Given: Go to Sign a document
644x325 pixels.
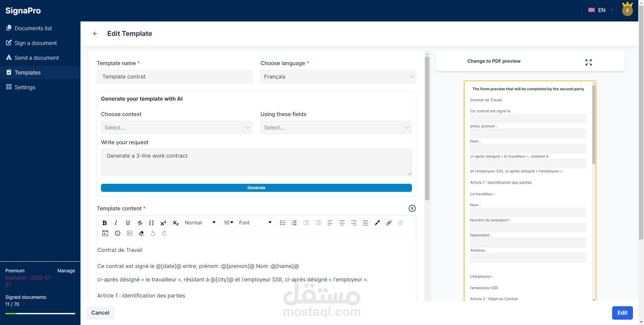Looking at the screenshot, I should coord(40,43).
